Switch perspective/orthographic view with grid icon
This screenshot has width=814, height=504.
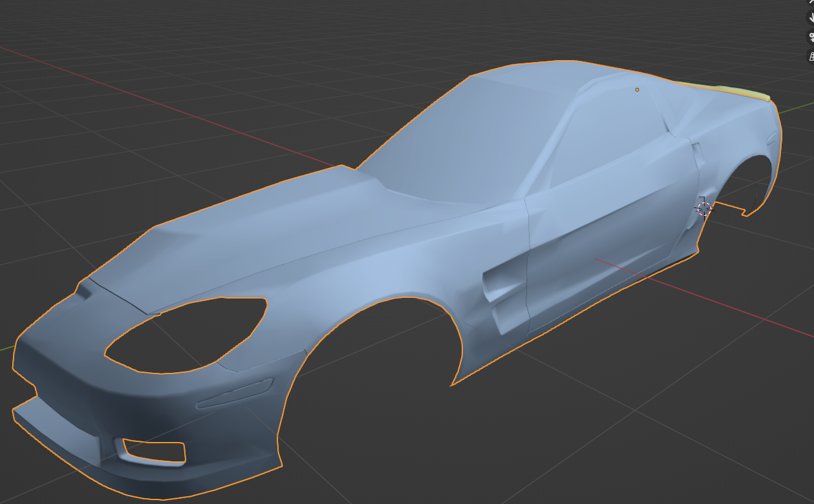click(811, 56)
